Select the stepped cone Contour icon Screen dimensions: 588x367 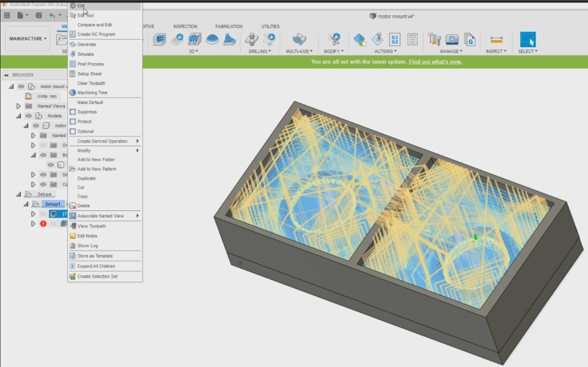pos(229,39)
